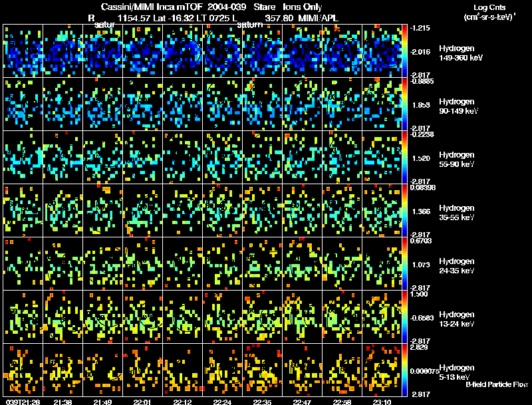532x405 pixels.
Task: Click the 23:10 time label
Action: click(382, 402)
